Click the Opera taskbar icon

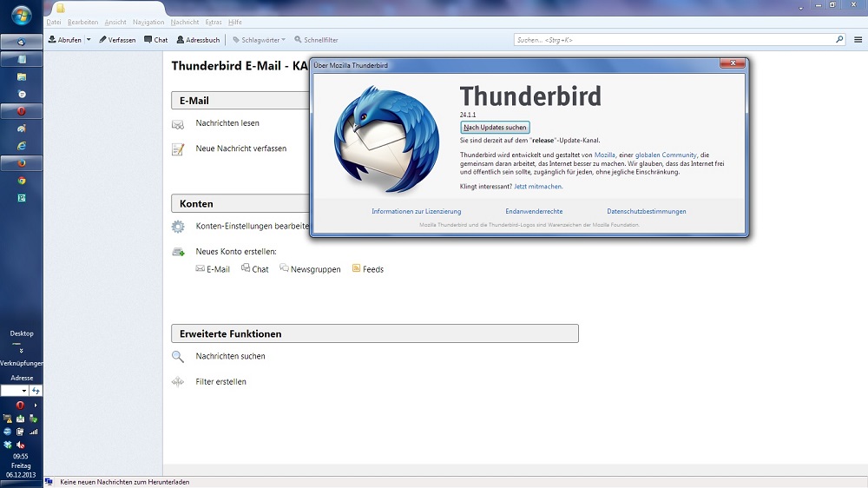point(21,111)
